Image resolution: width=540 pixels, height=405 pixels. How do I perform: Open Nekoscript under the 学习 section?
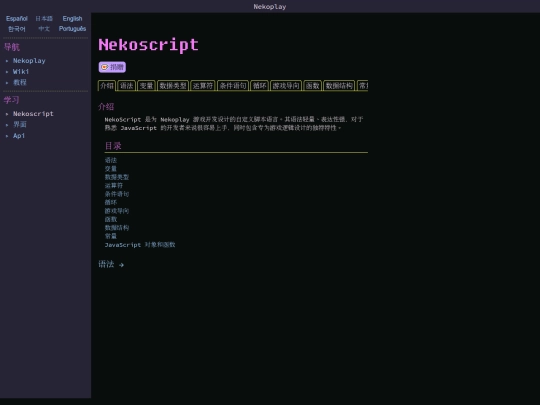pyautogui.click(x=33, y=114)
